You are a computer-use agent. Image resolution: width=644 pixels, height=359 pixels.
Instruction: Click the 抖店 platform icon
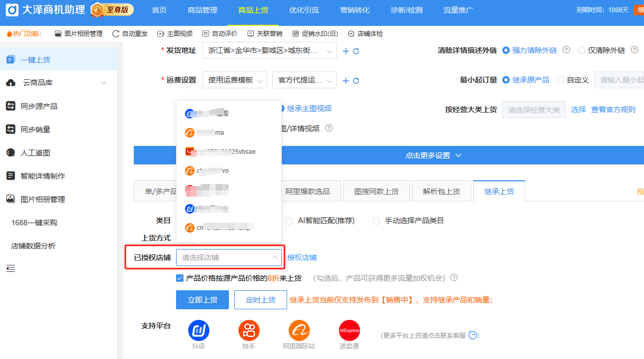(x=199, y=330)
